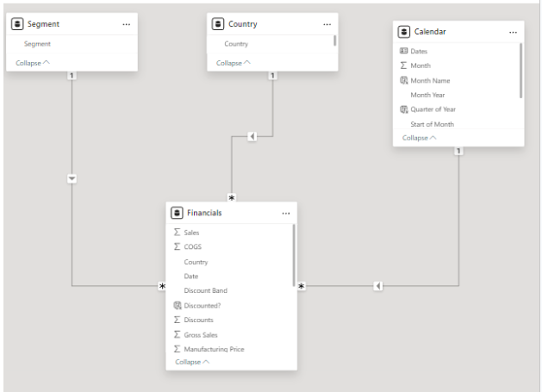Click the Financials table database icon
Screen dimensions: 542x392
[177, 213]
